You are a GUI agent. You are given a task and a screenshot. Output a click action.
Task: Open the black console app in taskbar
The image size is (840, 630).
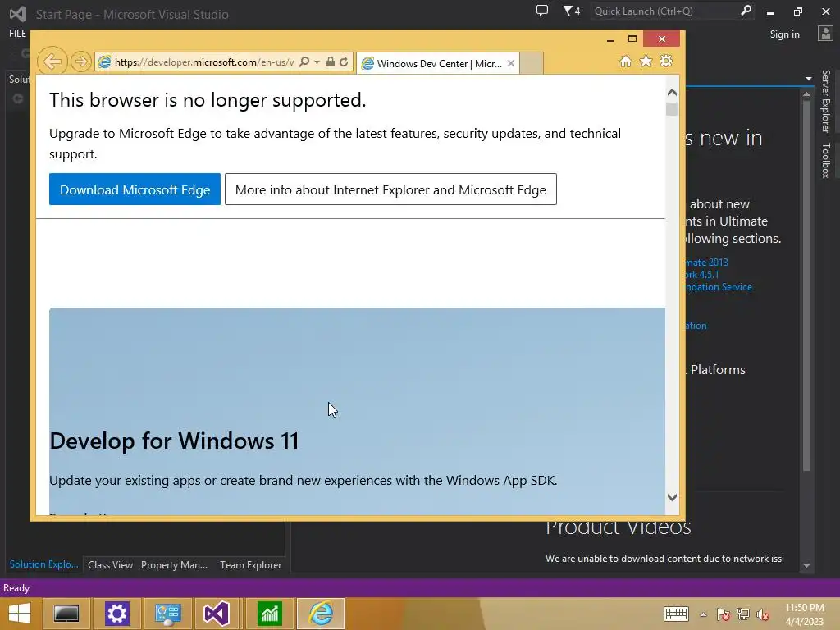(x=66, y=614)
